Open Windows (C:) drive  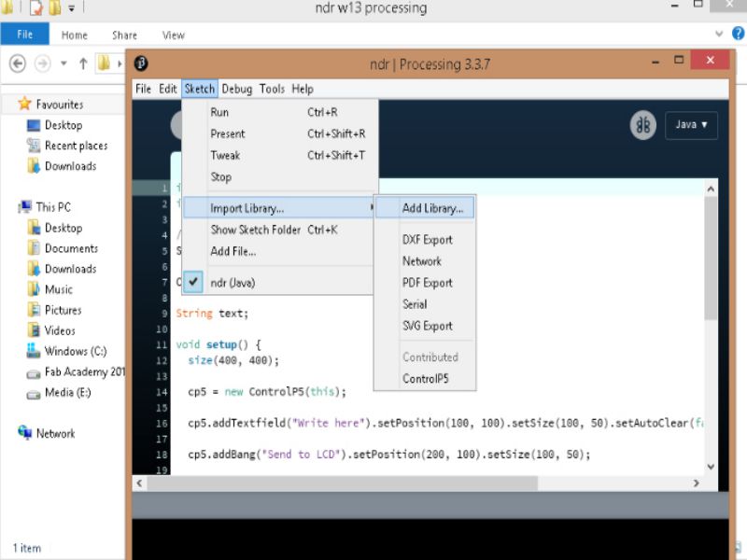click(x=66, y=351)
